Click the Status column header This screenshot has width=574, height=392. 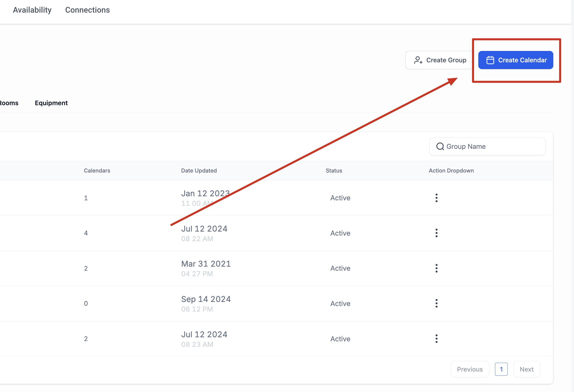[334, 171]
